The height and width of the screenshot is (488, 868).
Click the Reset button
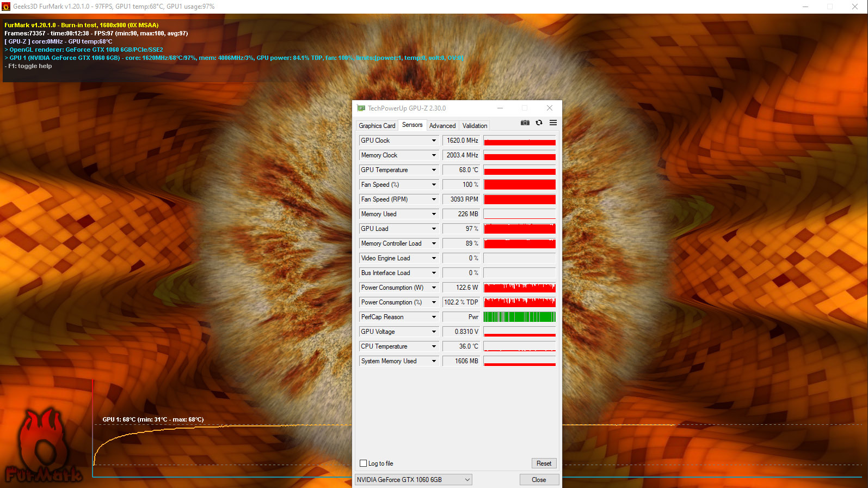[x=544, y=463]
